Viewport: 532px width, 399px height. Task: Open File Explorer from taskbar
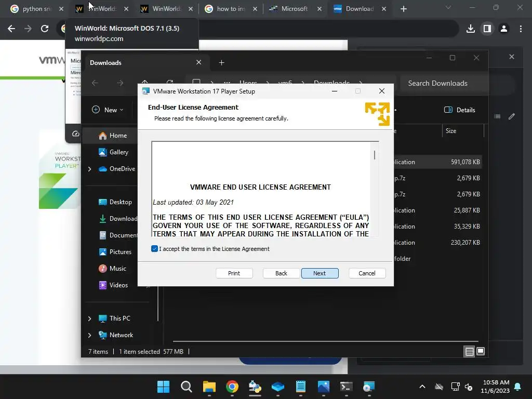(209, 387)
